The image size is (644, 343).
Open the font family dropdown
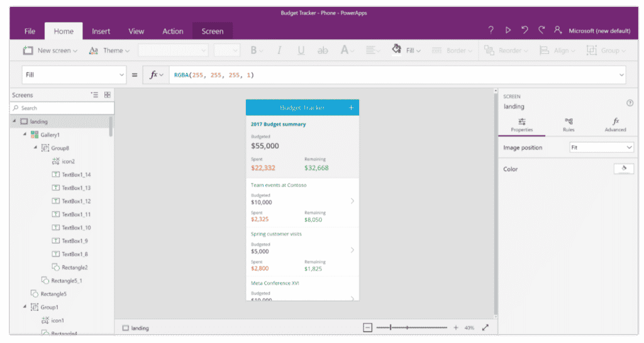click(x=173, y=50)
